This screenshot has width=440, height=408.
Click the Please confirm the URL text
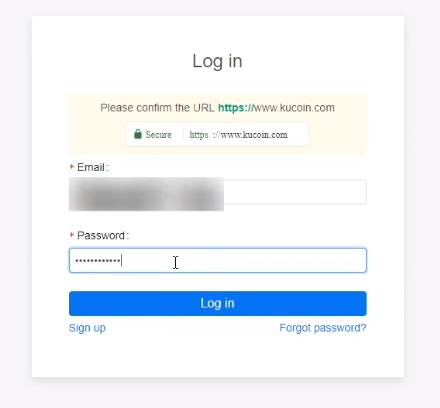point(157,108)
